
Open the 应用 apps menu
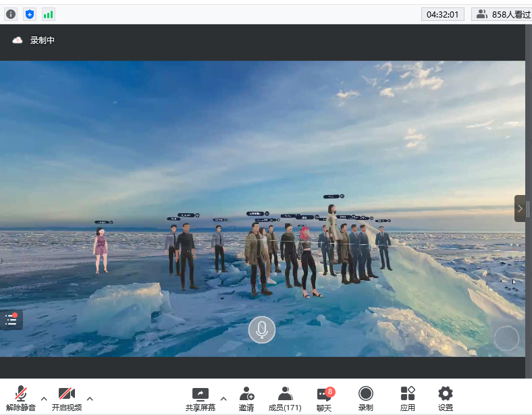click(x=408, y=399)
